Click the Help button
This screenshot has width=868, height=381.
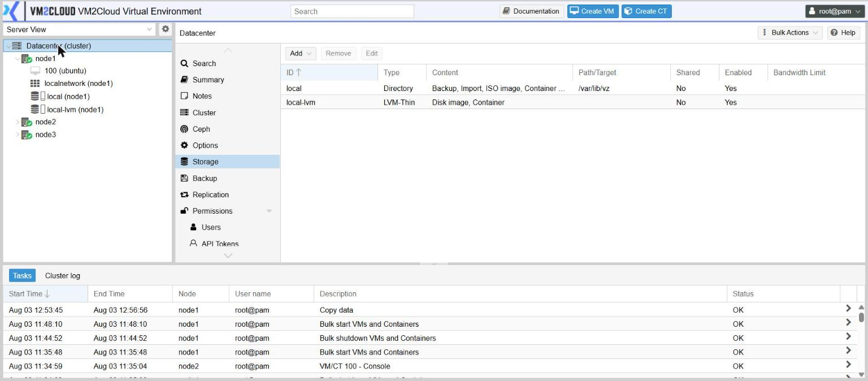[x=843, y=33]
